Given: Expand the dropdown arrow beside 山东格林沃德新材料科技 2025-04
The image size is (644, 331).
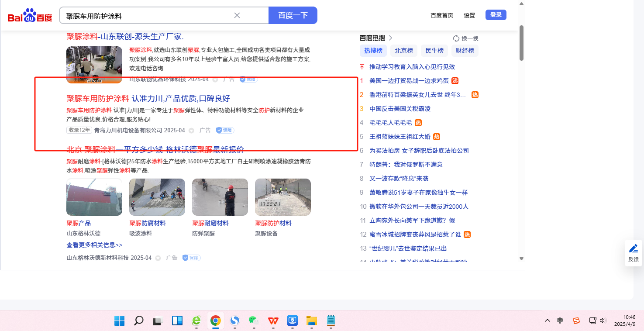Looking at the screenshot, I should 158,258.
